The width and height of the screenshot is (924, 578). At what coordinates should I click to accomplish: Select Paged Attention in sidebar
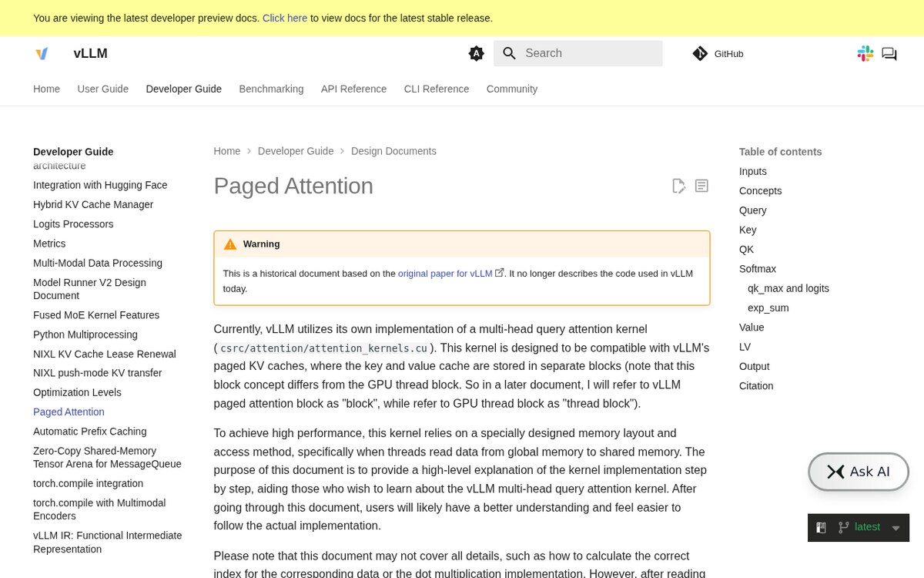[x=69, y=412]
